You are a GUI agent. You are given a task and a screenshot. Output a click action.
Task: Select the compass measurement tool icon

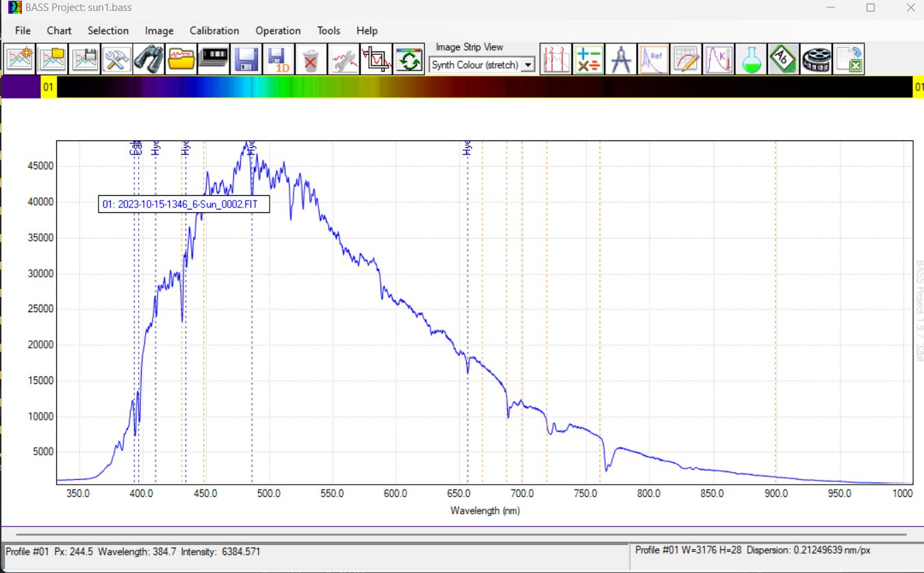pos(621,60)
